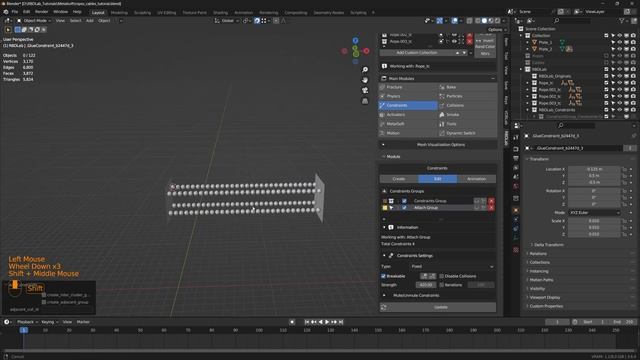Toggle render camera icon for RBDLab collection
Image resolution: width=640 pixels, height=360 pixels.
[x=633, y=69]
